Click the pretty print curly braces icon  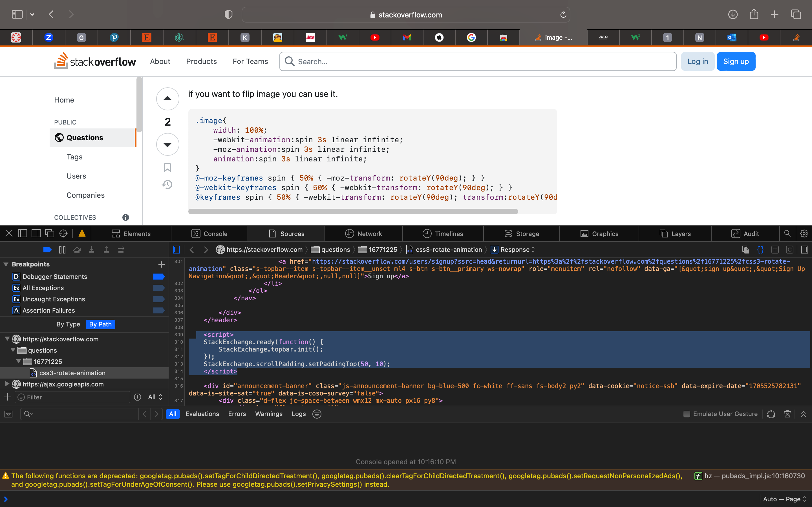(760, 250)
